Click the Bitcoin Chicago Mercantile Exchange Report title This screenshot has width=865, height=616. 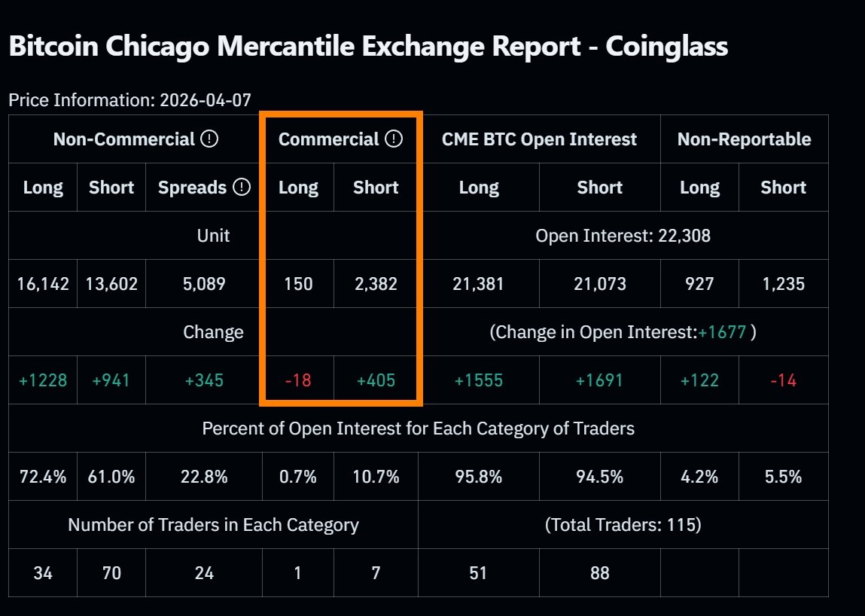click(x=368, y=47)
